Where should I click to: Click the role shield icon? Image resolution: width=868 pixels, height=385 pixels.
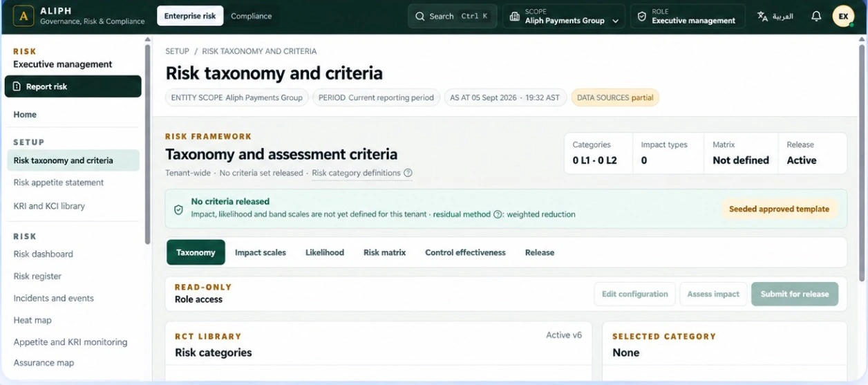point(642,17)
